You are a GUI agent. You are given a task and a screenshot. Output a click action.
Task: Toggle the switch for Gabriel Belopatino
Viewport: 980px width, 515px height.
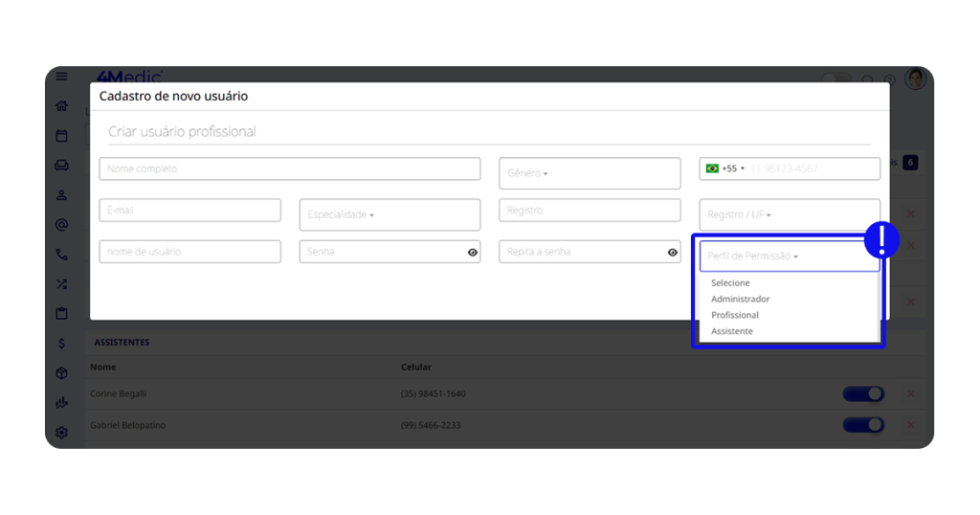click(x=863, y=425)
